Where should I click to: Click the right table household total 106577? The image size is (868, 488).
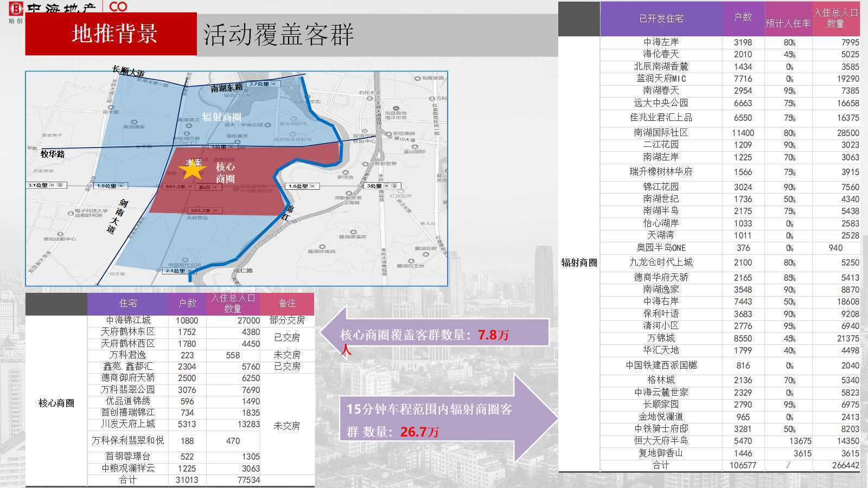(x=743, y=466)
